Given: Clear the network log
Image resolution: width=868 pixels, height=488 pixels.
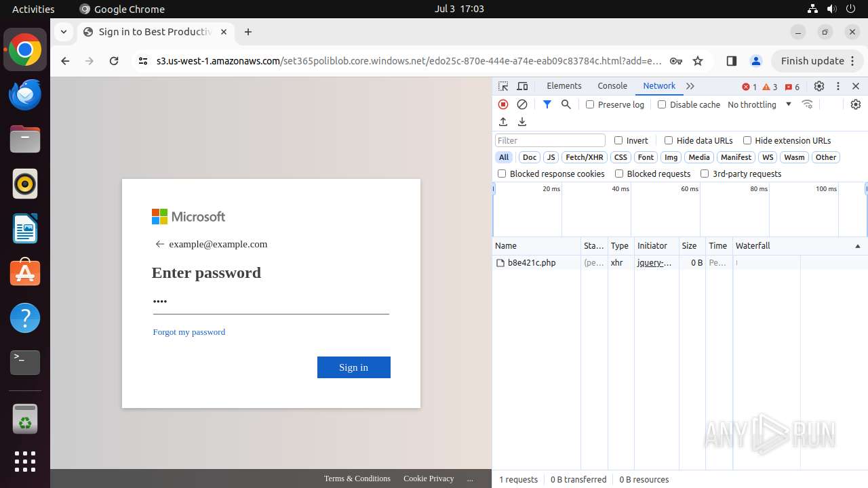Looking at the screenshot, I should [x=522, y=104].
